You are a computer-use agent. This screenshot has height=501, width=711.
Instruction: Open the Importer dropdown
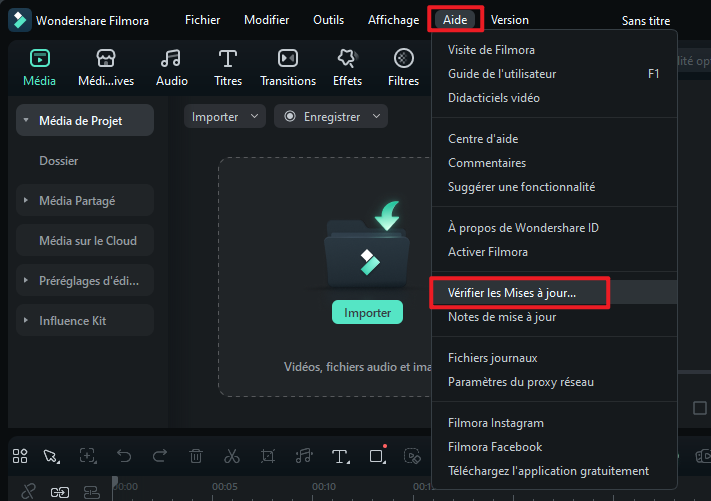pos(224,117)
